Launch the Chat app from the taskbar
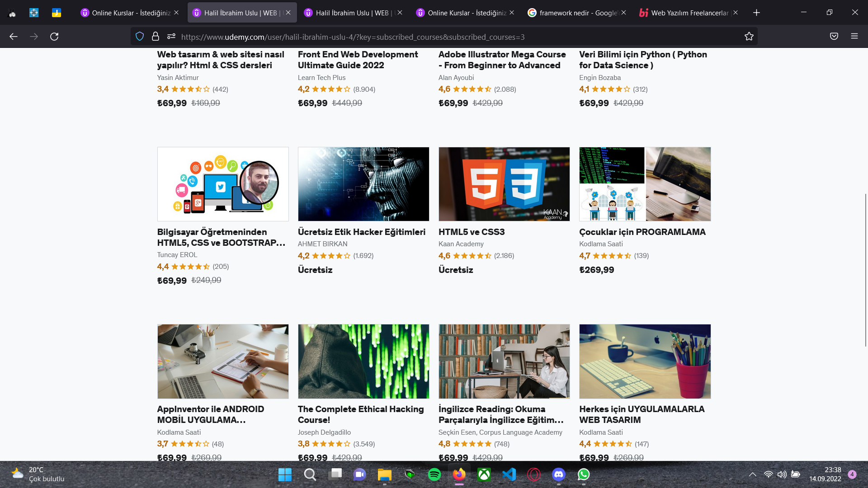The width and height of the screenshot is (868, 488). tap(360, 474)
